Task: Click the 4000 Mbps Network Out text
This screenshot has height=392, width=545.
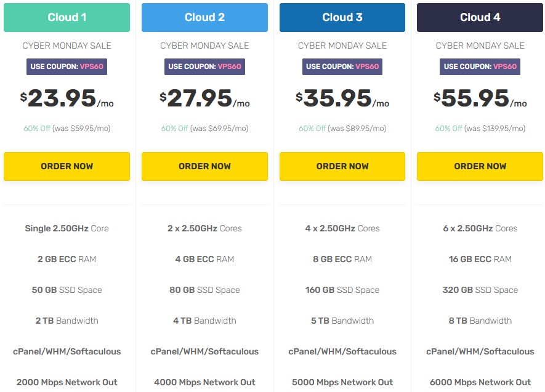Action: [204, 382]
